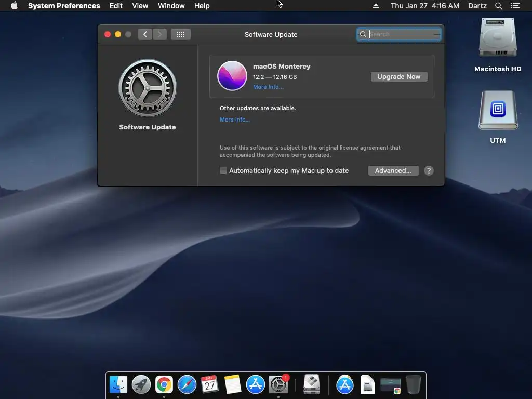The height and width of the screenshot is (399, 532).
Task: Open the Apple menu
Action: 14,6
